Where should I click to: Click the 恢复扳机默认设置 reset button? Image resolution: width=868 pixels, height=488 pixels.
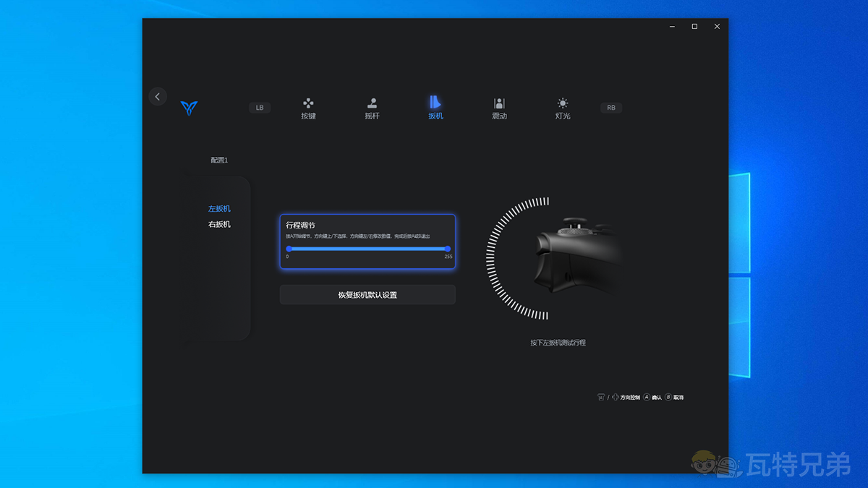coord(367,295)
